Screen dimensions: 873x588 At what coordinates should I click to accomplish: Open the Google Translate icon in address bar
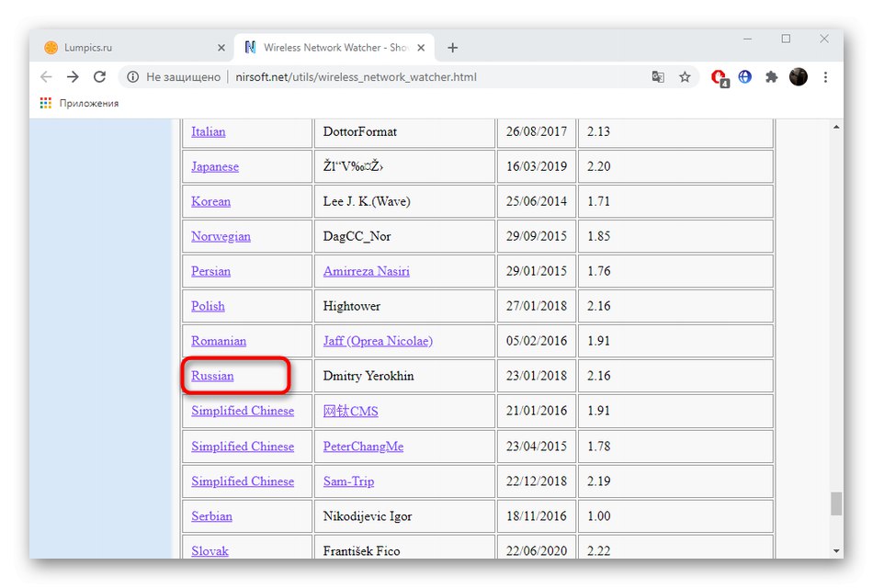[x=658, y=77]
